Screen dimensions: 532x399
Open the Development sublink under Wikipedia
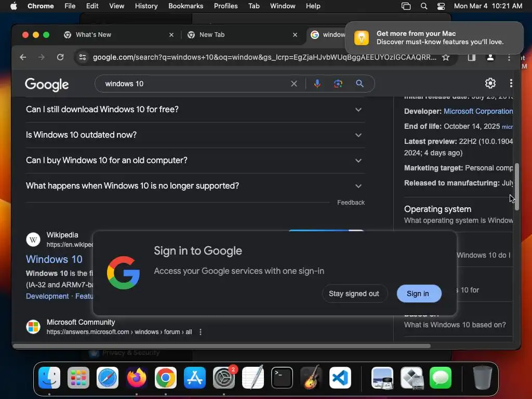[47, 296]
